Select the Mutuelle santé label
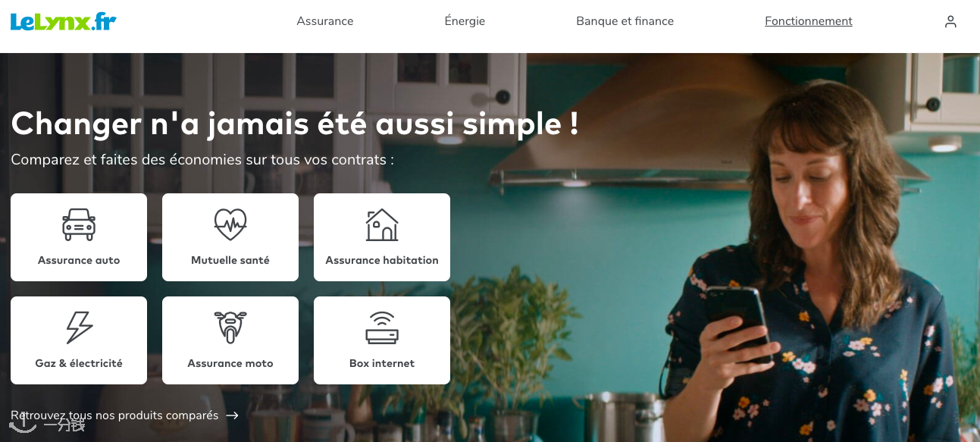This screenshot has height=442, width=980. [230, 260]
